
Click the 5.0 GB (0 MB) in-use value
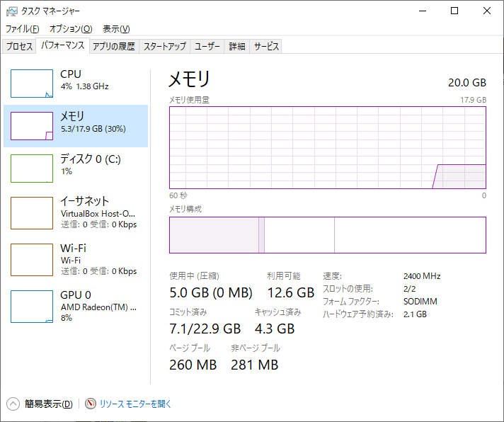[211, 293]
